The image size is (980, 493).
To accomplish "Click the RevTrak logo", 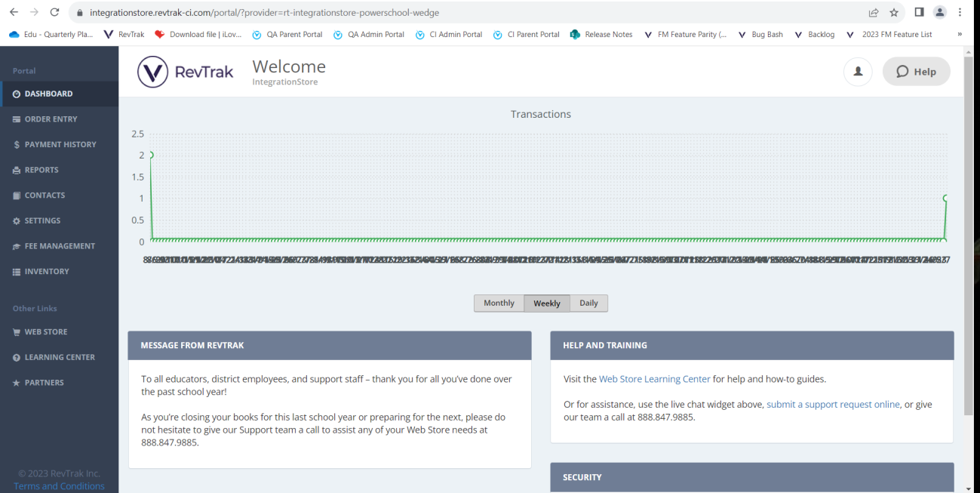I will (186, 72).
